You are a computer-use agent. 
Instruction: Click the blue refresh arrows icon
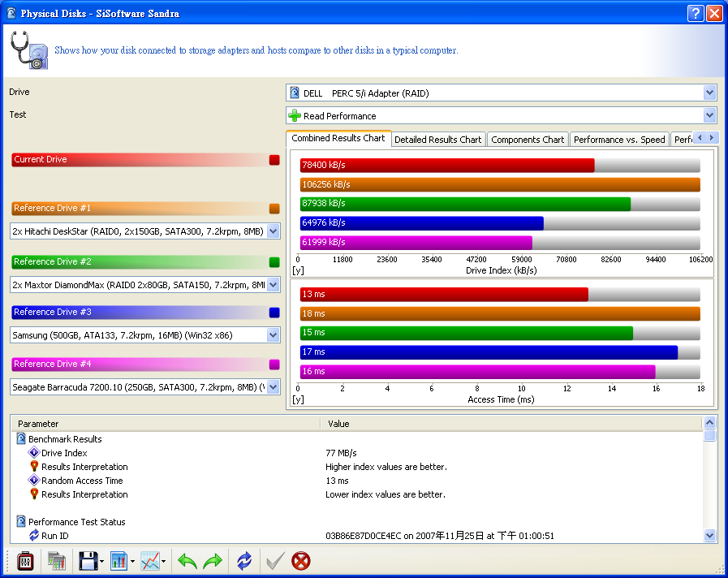click(244, 561)
